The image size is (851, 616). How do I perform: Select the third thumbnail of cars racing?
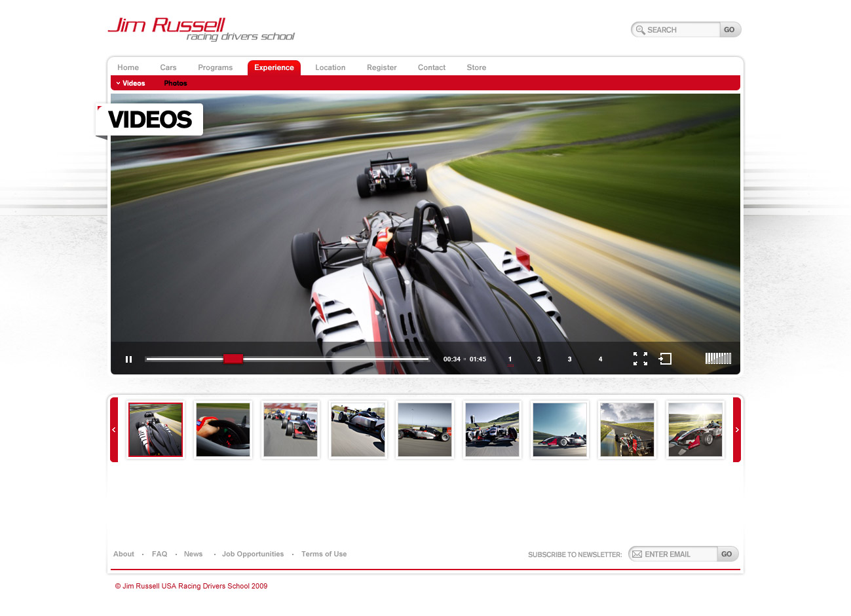click(x=290, y=429)
